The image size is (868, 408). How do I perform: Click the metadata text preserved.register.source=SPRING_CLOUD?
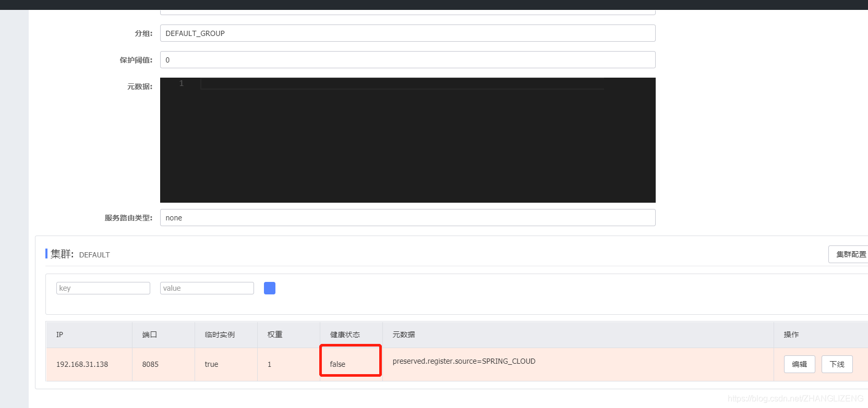pyautogui.click(x=464, y=361)
